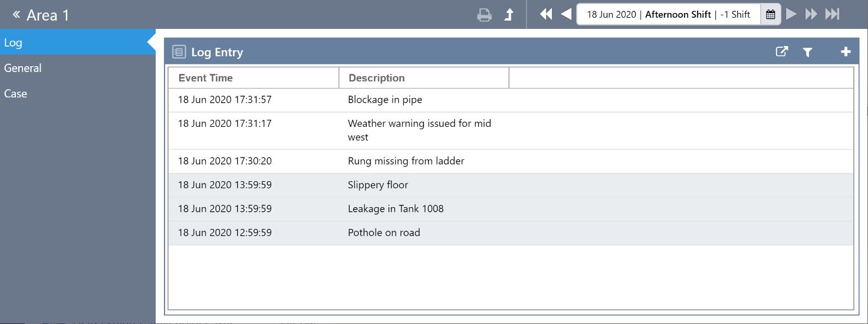This screenshot has height=324, width=868.
Task: Click the upward arrow export icon
Action: (x=509, y=15)
